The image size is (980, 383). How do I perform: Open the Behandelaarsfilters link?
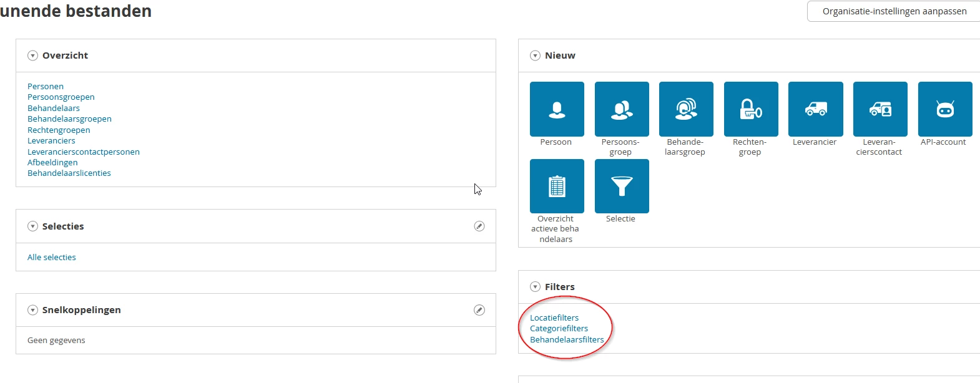point(567,340)
